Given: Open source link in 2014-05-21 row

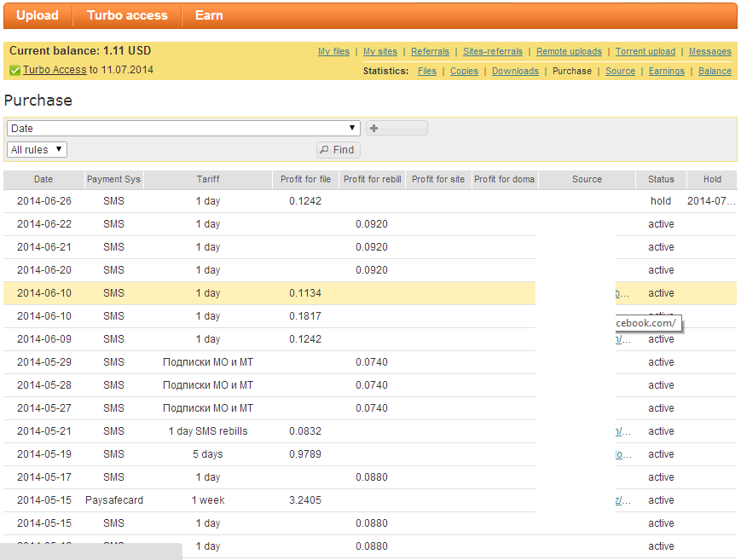Looking at the screenshot, I should [x=622, y=431].
